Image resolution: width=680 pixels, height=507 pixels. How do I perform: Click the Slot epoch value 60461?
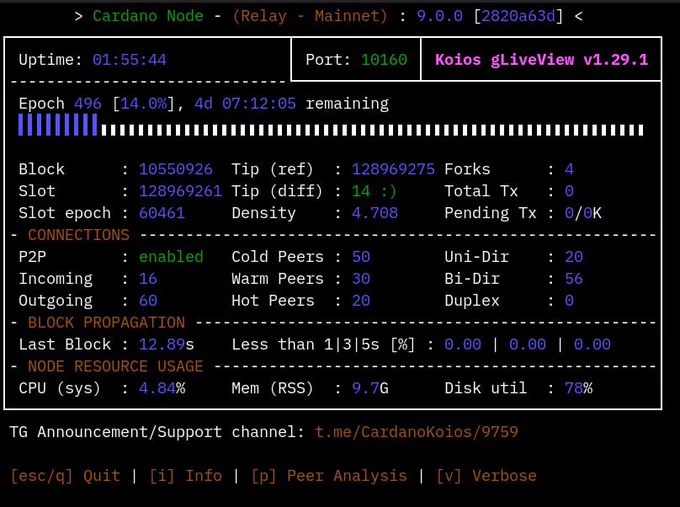(x=162, y=213)
